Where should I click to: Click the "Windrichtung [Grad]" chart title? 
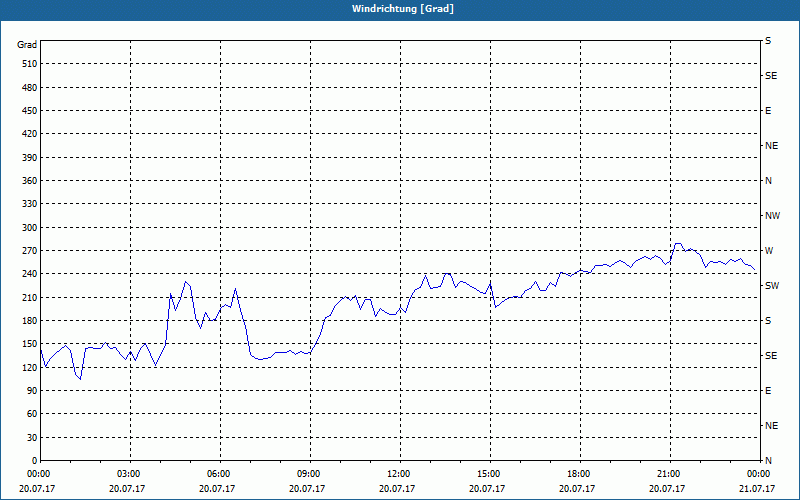pos(403,9)
